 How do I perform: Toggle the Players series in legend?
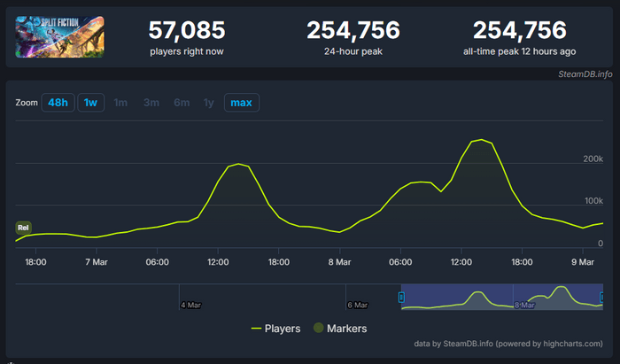[275, 329]
